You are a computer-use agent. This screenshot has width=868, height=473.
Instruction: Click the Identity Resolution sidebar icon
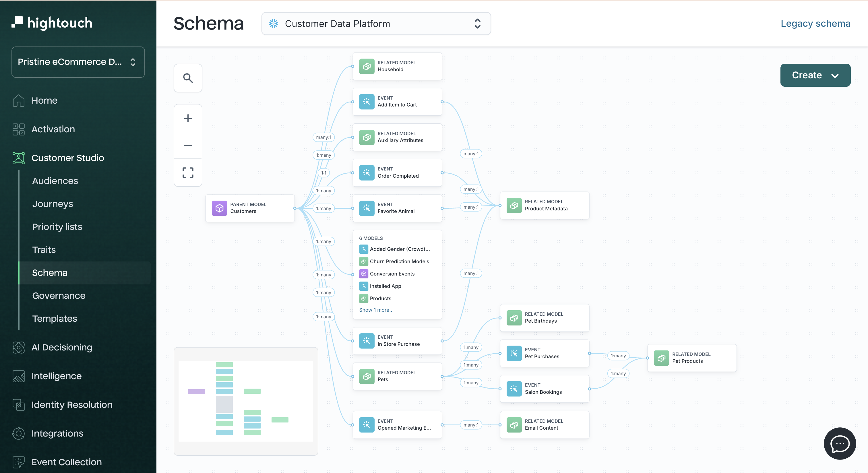click(19, 405)
